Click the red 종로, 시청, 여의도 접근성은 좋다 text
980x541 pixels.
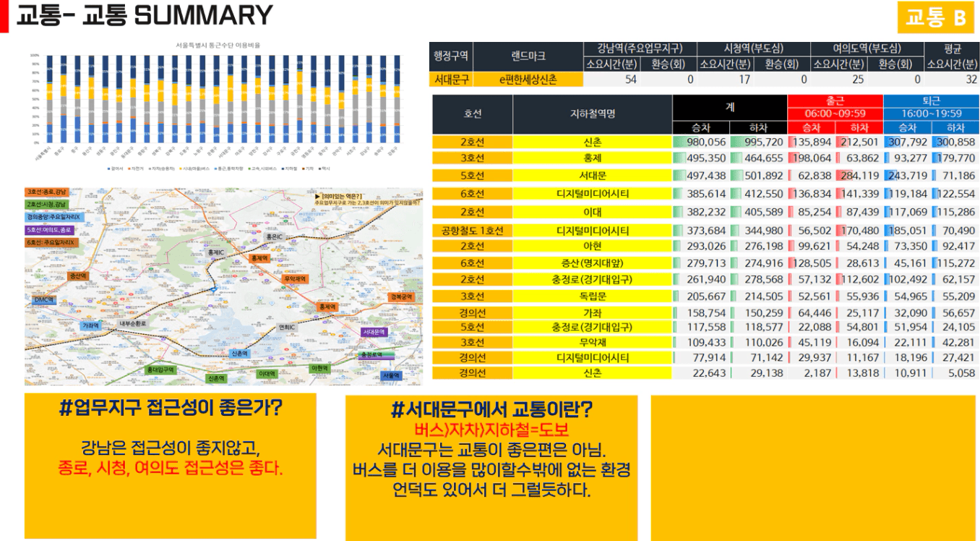(x=171, y=467)
